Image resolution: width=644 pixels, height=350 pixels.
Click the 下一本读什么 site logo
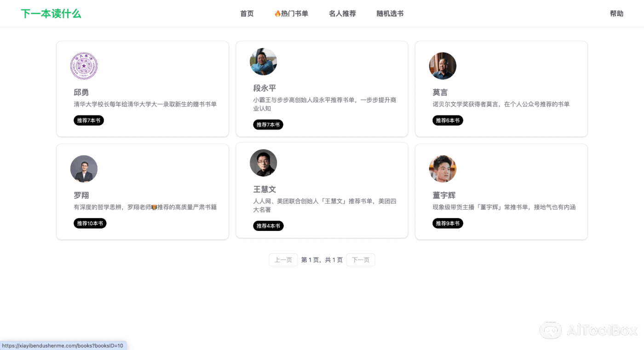[51, 13]
